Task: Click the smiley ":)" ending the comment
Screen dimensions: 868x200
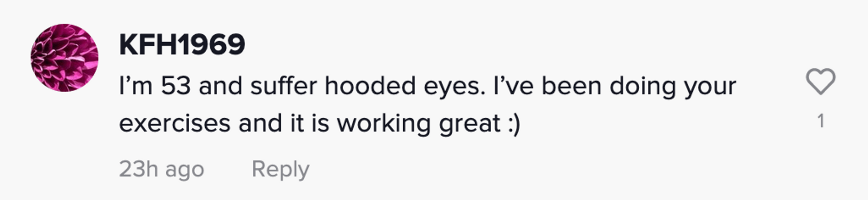Action: 513,124
